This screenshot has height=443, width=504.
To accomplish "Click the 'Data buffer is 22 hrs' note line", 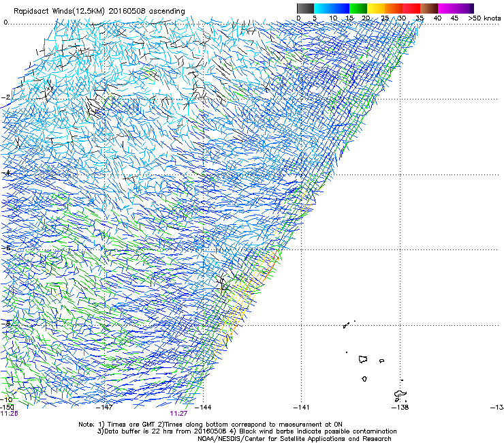I will pos(247,431).
